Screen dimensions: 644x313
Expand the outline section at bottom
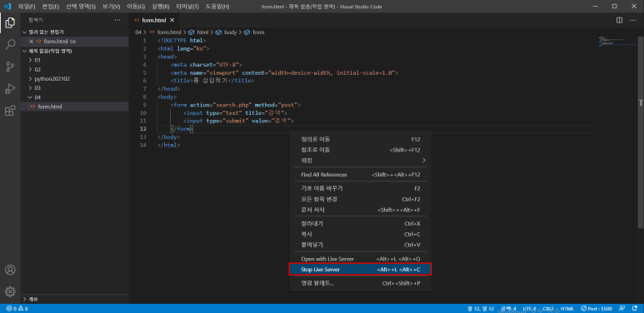pos(24,299)
